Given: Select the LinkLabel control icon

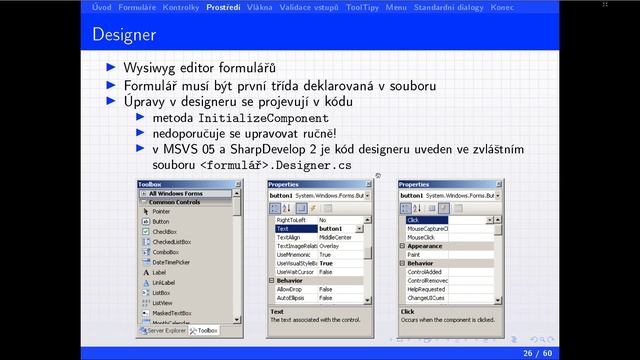Looking at the screenshot, I should 146,282.
